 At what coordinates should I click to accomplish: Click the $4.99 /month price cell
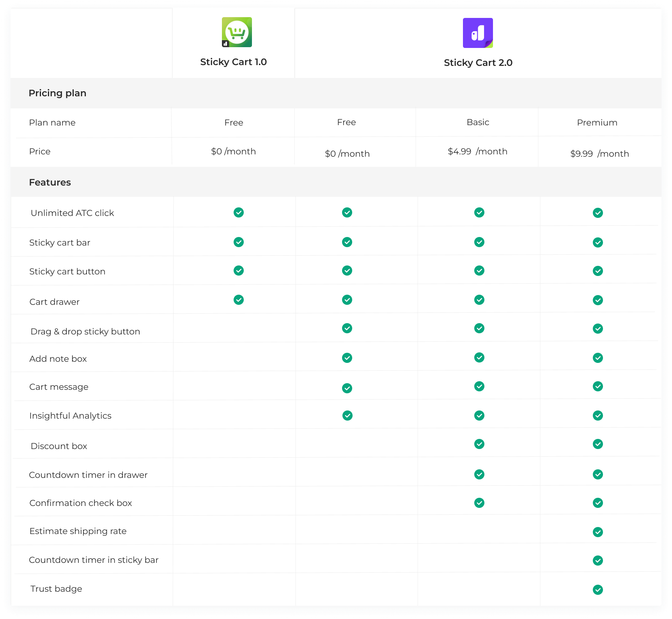tap(477, 152)
